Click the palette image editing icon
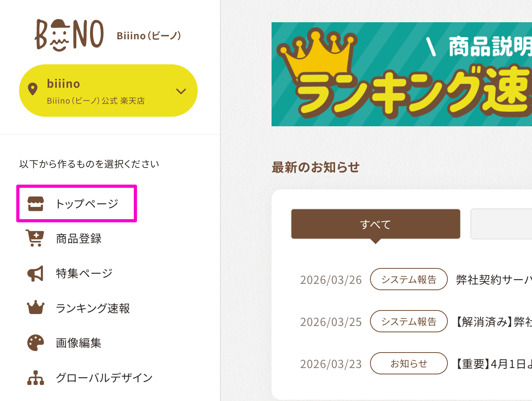532x401 pixels. 35,343
